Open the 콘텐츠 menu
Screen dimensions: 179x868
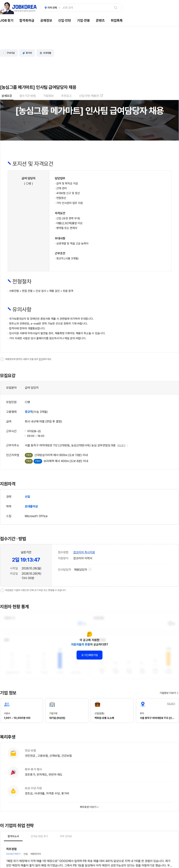click(x=100, y=21)
